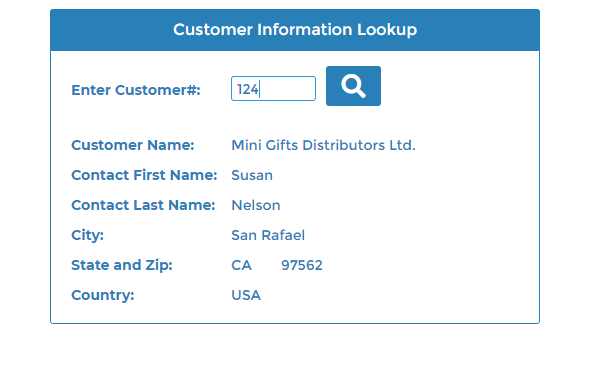Viewport: 611px width, 375px height.
Task: Click the Country label
Action: pyautogui.click(x=102, y=295)
